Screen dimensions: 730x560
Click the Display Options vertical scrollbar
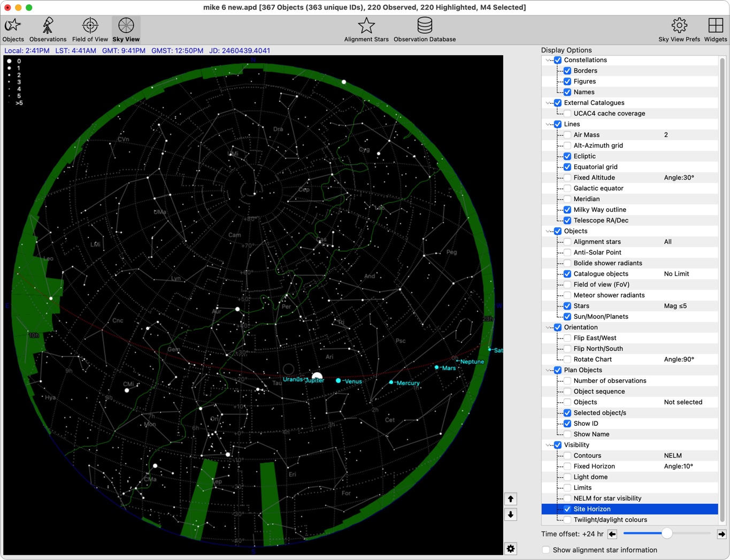coord(723,289)
